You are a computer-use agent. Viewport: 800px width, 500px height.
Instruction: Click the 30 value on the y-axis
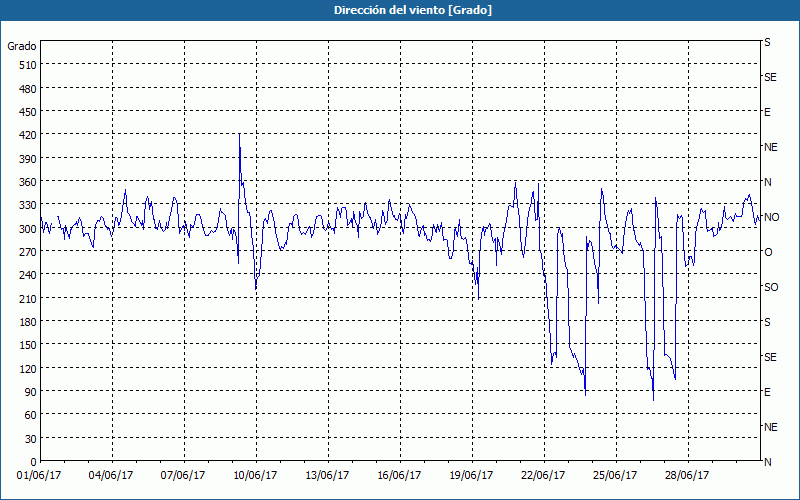(x=31, y=439)
